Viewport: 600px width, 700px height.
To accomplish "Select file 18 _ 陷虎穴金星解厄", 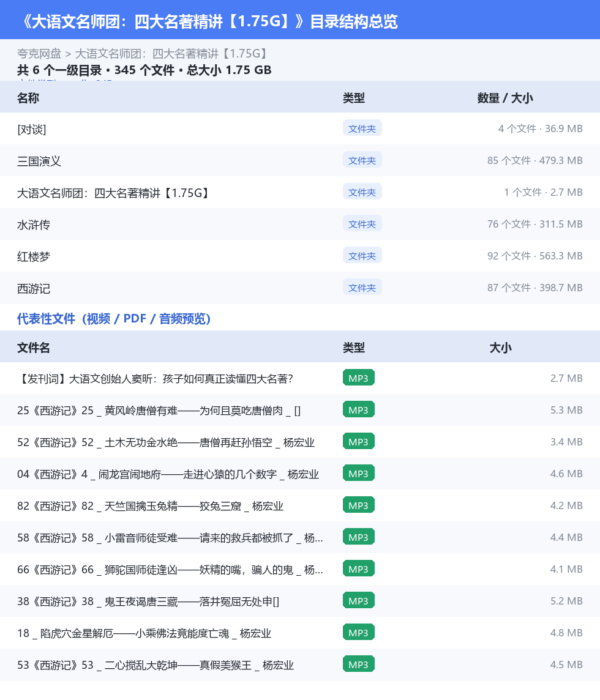I will pos(144,633).
